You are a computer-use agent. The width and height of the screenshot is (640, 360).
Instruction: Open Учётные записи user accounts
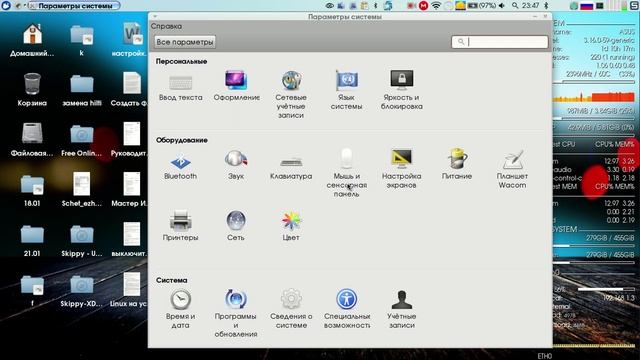[x=402, y=309]
